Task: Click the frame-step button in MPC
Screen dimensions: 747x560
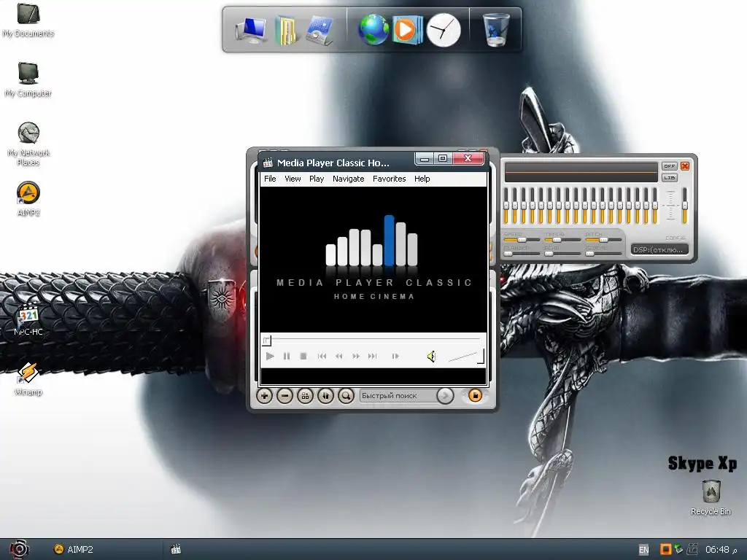Action: click(395, 356)
